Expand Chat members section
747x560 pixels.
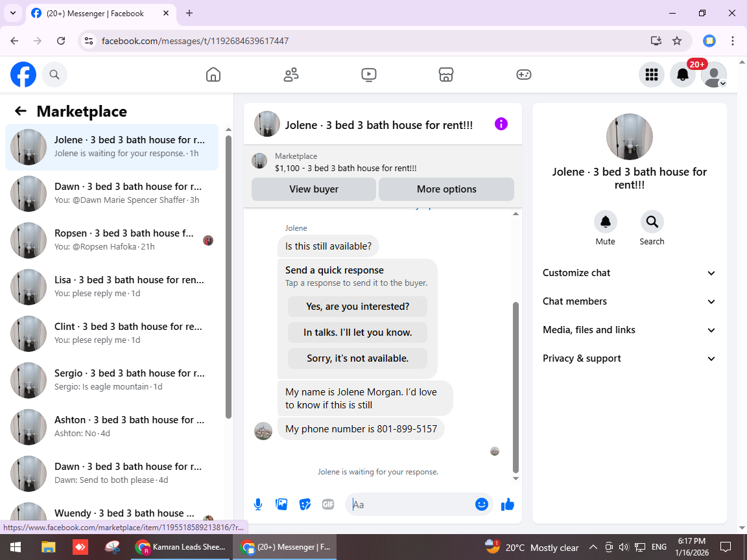tap(630, 301)
